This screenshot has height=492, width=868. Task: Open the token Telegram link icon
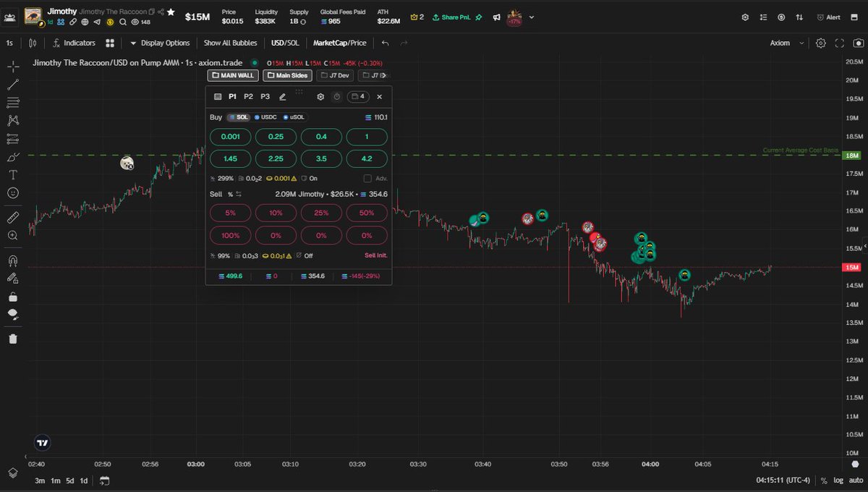pos(95,22)
